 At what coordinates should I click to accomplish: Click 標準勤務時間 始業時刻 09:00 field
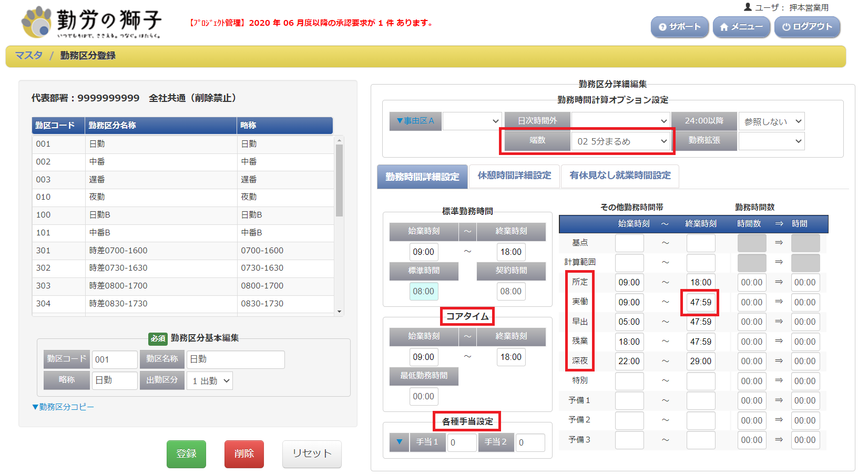pos(424,252)
